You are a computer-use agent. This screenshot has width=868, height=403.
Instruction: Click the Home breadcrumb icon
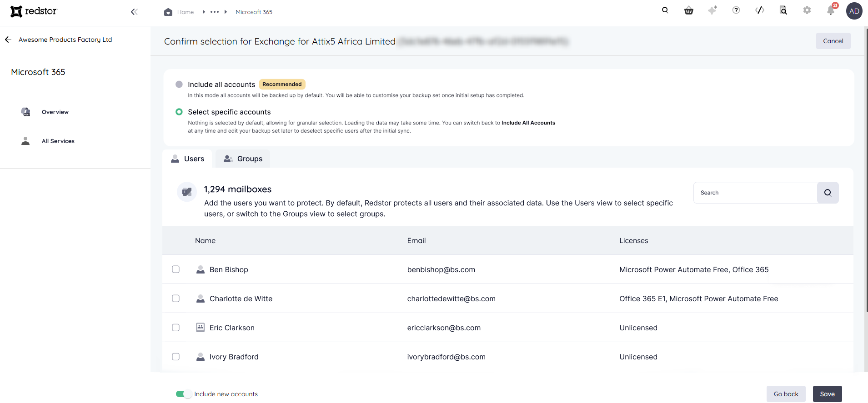pyautogui.click(x=168, y=12)
